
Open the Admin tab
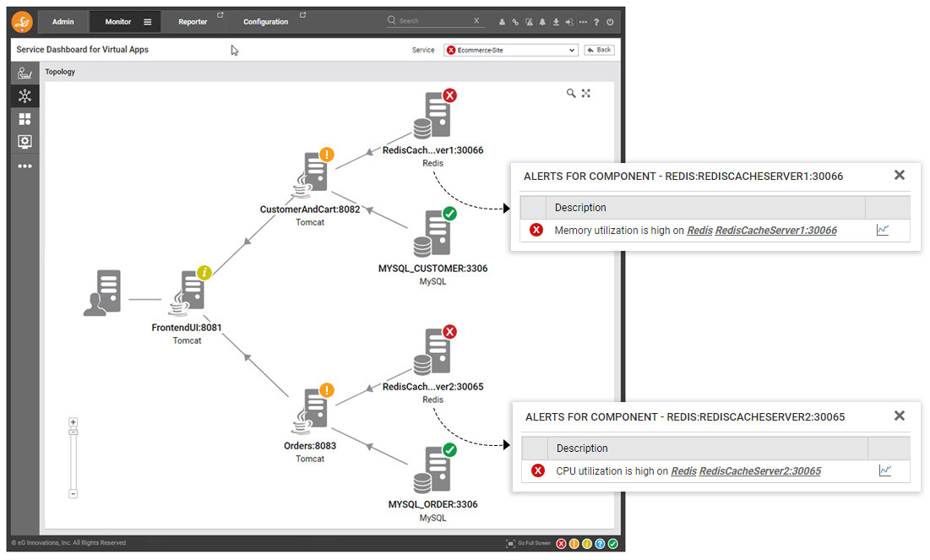pos(63,22)
